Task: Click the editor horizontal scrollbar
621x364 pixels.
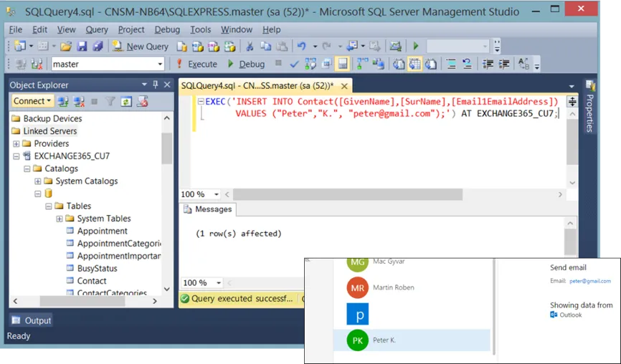Action: (x=347, y=194)
